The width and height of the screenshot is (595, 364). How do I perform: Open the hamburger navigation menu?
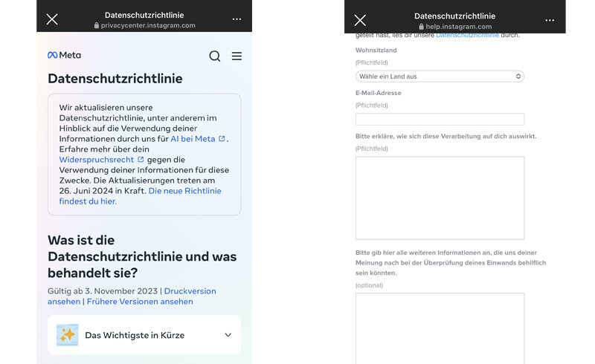[x=237, y=56]
